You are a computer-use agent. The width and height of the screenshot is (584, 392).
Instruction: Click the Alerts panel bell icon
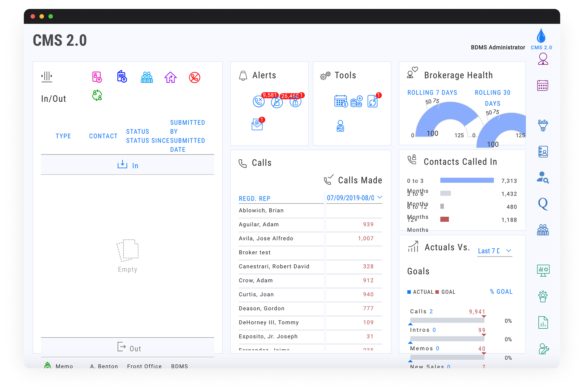point(243,76)
